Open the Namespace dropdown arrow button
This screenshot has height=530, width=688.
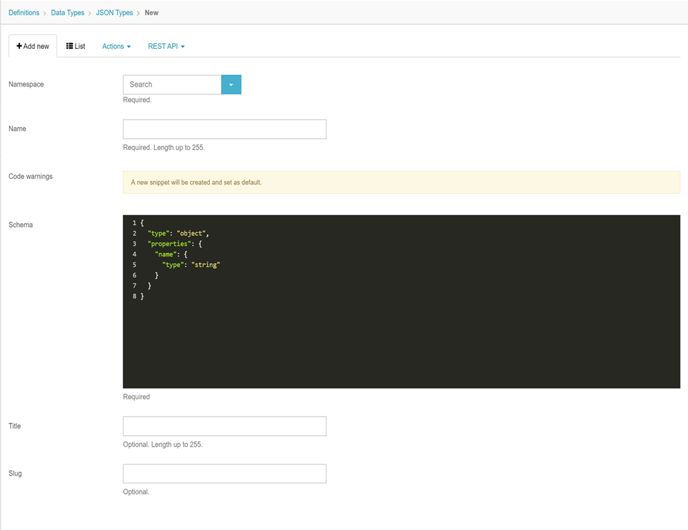231,85
